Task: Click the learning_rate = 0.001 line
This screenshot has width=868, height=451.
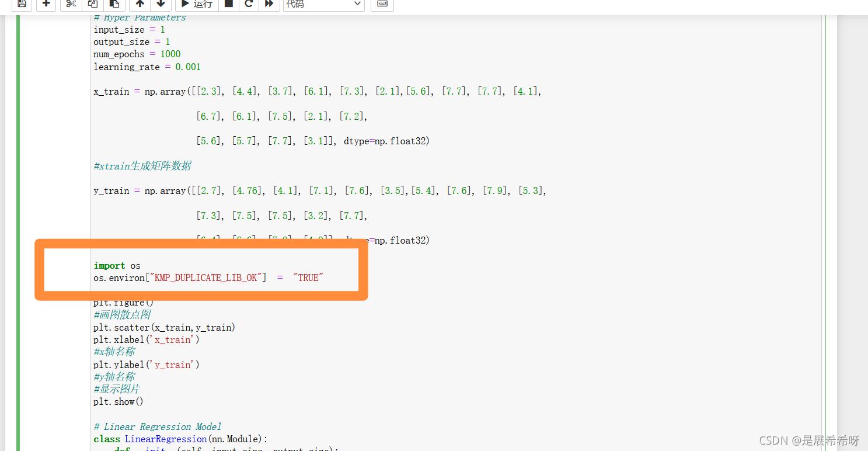Action: pos(147,67)
